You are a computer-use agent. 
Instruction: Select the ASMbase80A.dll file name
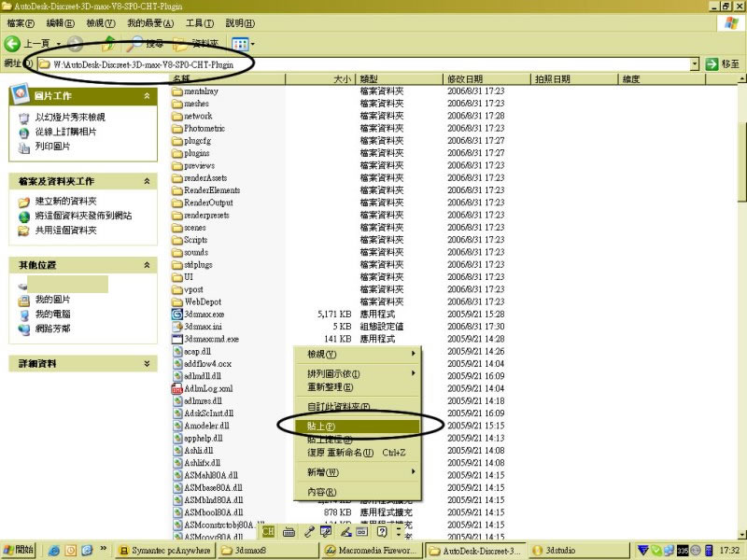coord(214,487)
